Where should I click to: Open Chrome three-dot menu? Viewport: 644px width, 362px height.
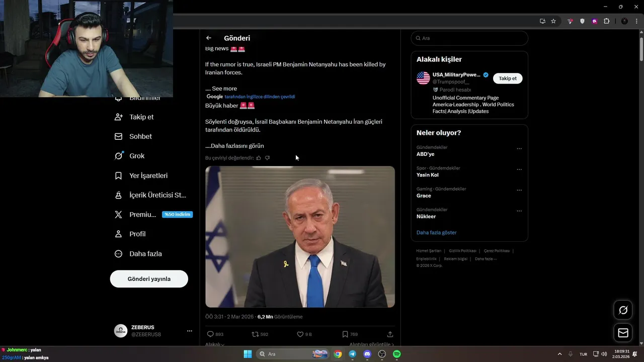(636, 21)
